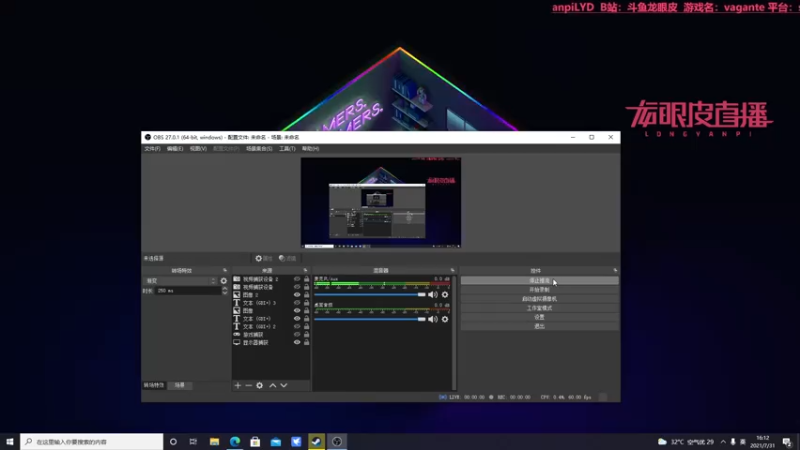Open Microsoft Edge from the taskbar
Screen dimensions: 800x450
pyautogui.click(x=235, y=441)
